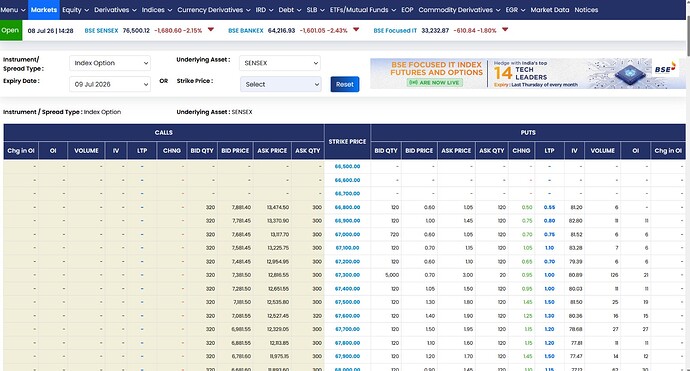690x371 pixels.
Task: Click put LTP 0.55 for 66,800 strike
Action: (x=549, y=207)
